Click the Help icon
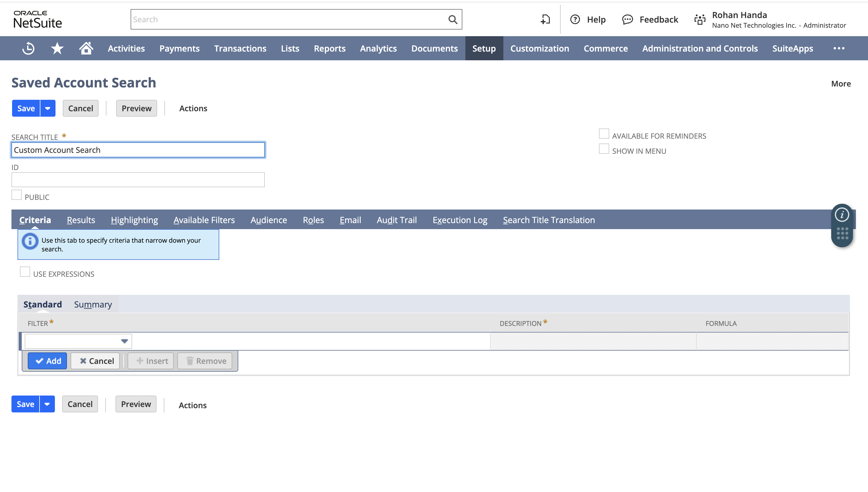The image size is (868, 492). pyautogui.click(x=575, y=20)
